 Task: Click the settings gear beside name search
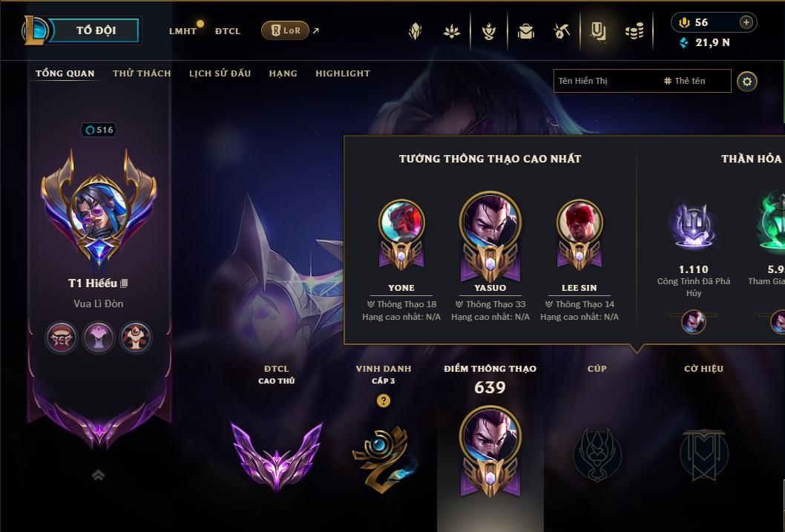coord(747,82)
